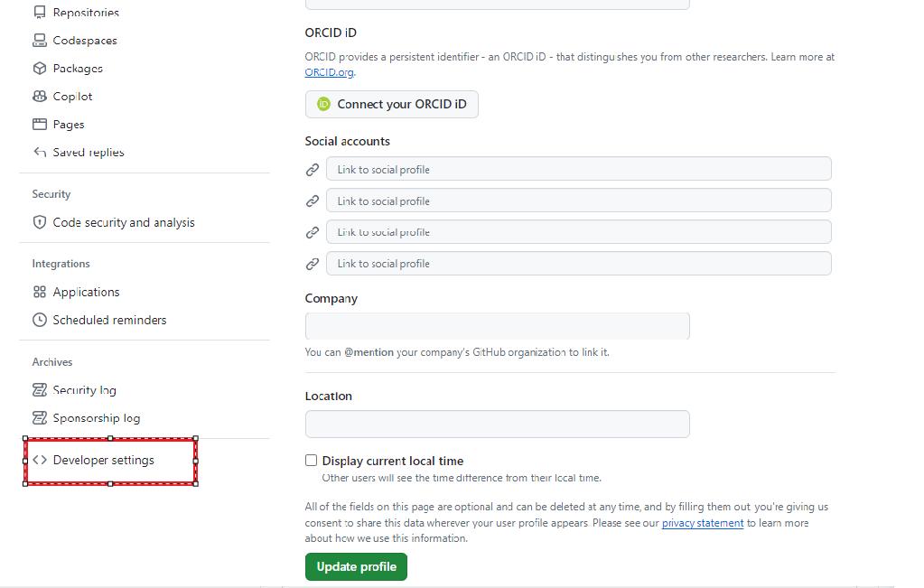
Task: Click the shield icon beside Code security
Action: tap(39, 221)
